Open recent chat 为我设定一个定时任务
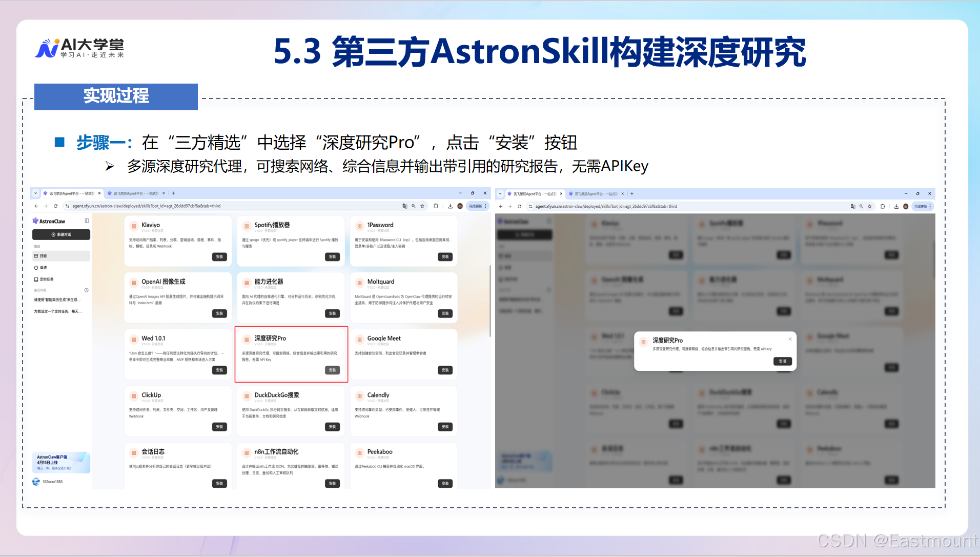Viewport: 980px width, 557px height. [x=58, y=312]
